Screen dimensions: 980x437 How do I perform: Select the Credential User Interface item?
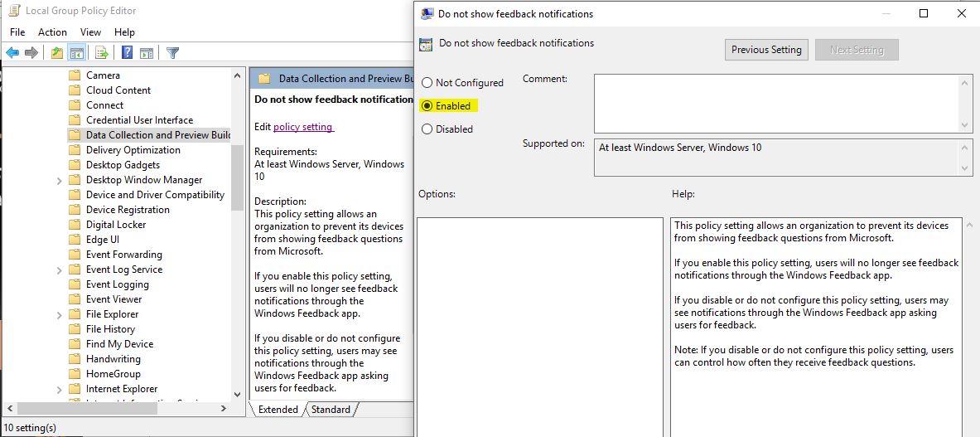(139, 120)
